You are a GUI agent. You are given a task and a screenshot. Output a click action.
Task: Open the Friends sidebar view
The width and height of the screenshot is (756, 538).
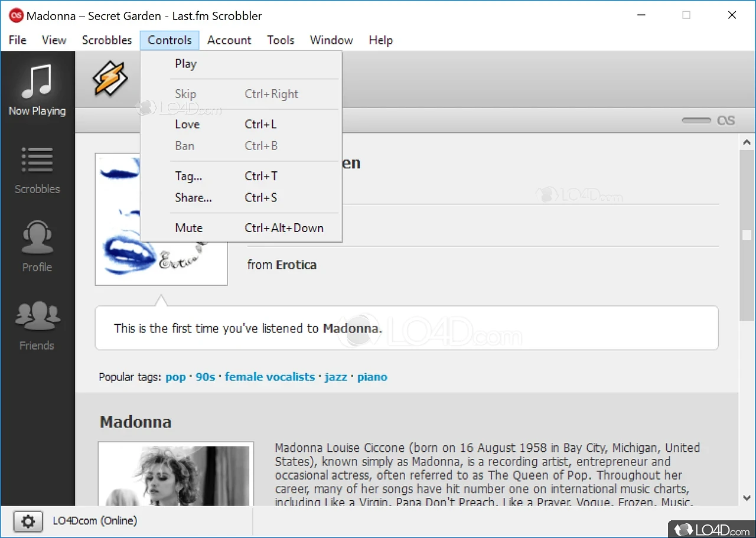click(37, 325)
